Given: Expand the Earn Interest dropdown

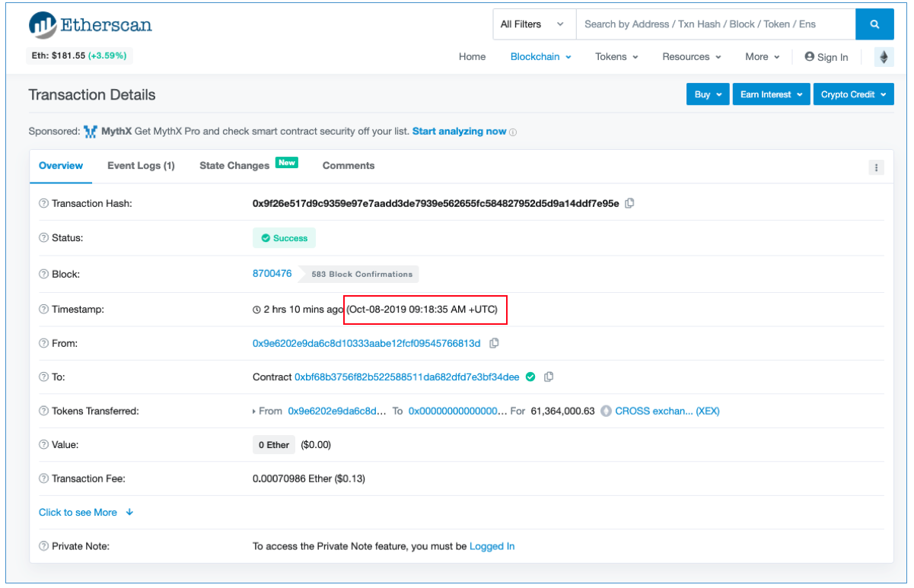Looking at the screenshot, I should click(771, 94).
